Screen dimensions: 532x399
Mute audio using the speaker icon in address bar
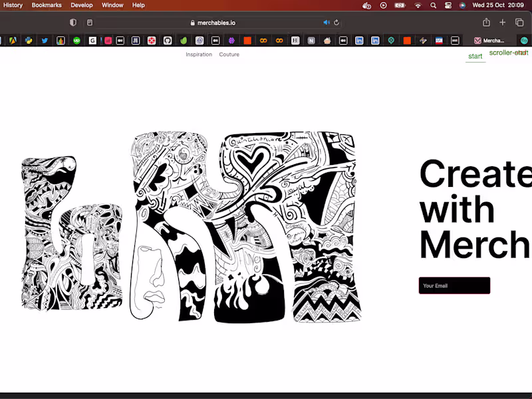tap(325, 22)
